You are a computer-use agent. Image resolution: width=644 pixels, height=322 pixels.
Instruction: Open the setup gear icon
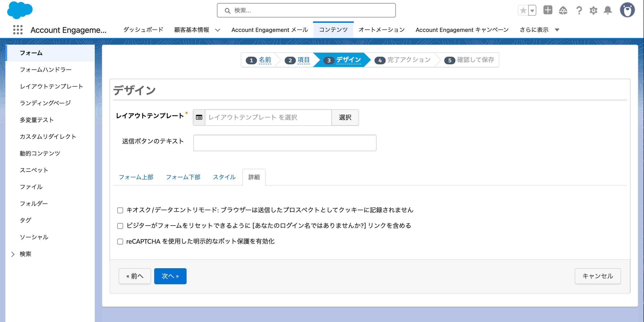593,10
